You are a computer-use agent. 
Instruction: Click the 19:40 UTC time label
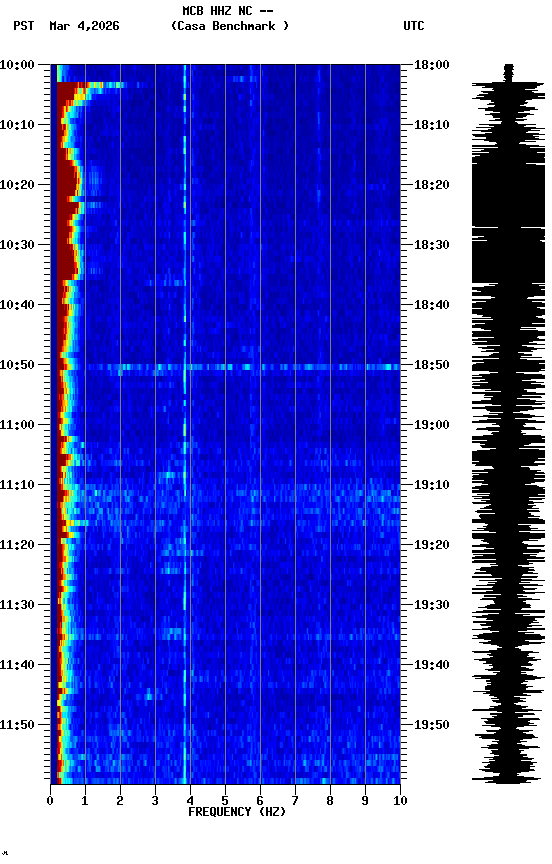tap(432, 666)
